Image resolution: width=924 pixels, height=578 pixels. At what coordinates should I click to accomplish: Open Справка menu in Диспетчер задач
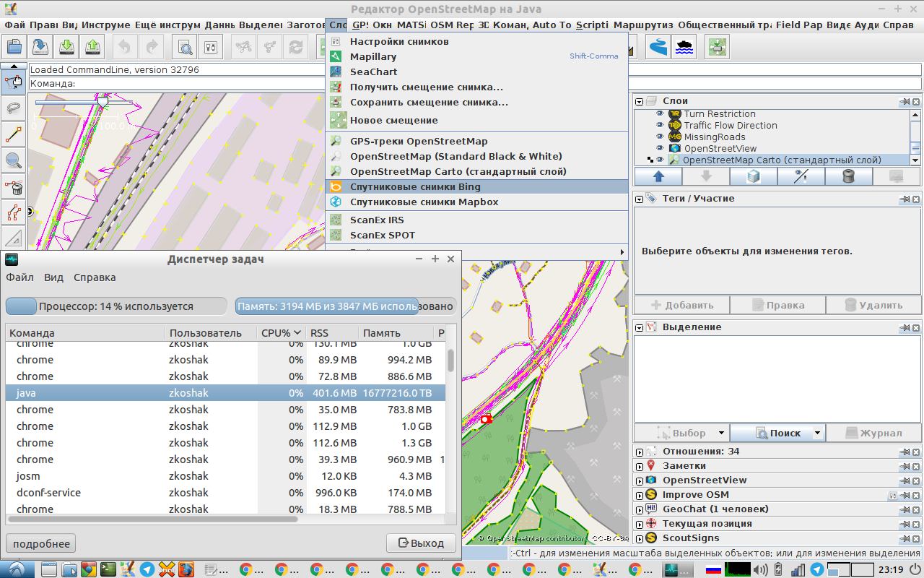(95, 277)
